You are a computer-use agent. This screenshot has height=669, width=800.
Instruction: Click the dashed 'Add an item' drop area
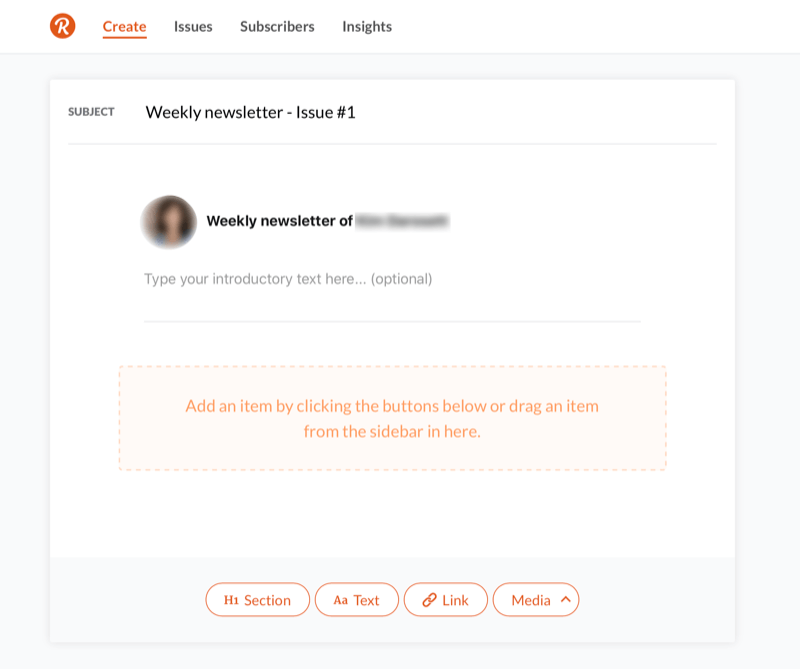pyautogui.click(x=392, y=418)
